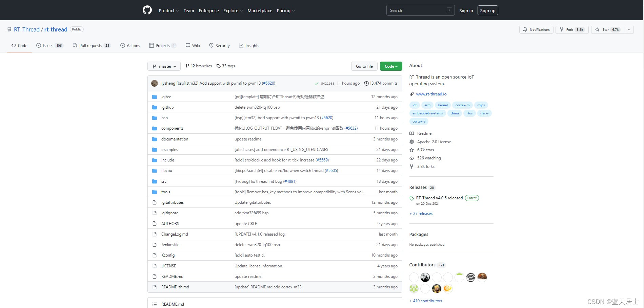Expand the Explore menu
The width and height of the screenshot is (644, 308).
[233, 10]
